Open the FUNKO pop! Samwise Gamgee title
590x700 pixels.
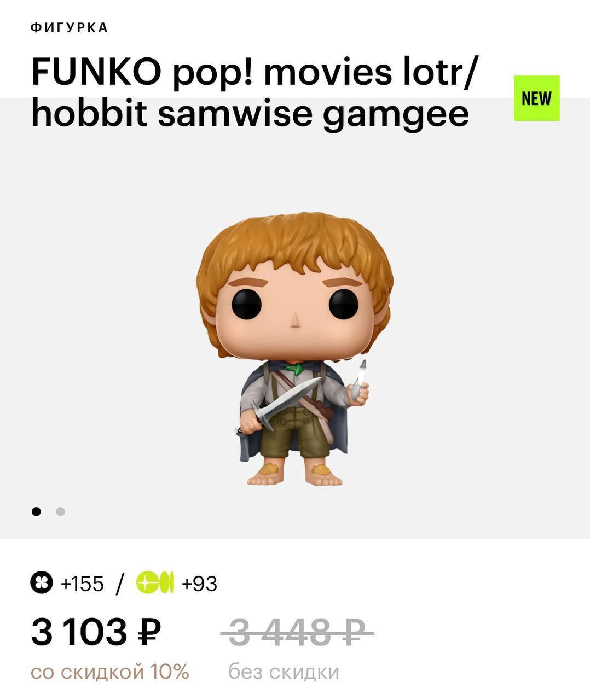[254, 93]
